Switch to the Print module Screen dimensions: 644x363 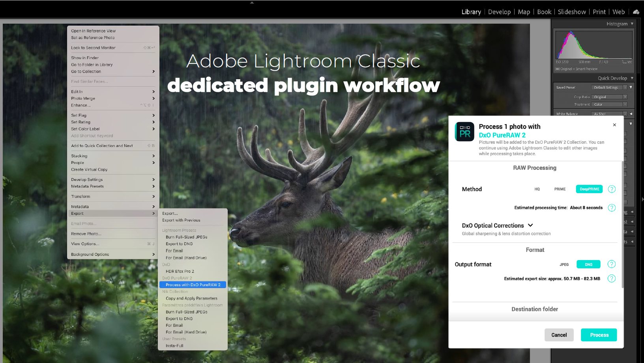pos(599,12)
